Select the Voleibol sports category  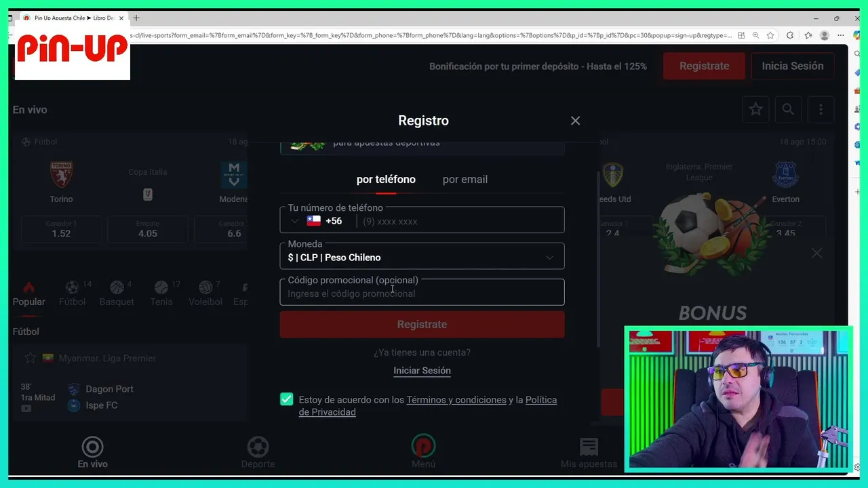[205, 294]
